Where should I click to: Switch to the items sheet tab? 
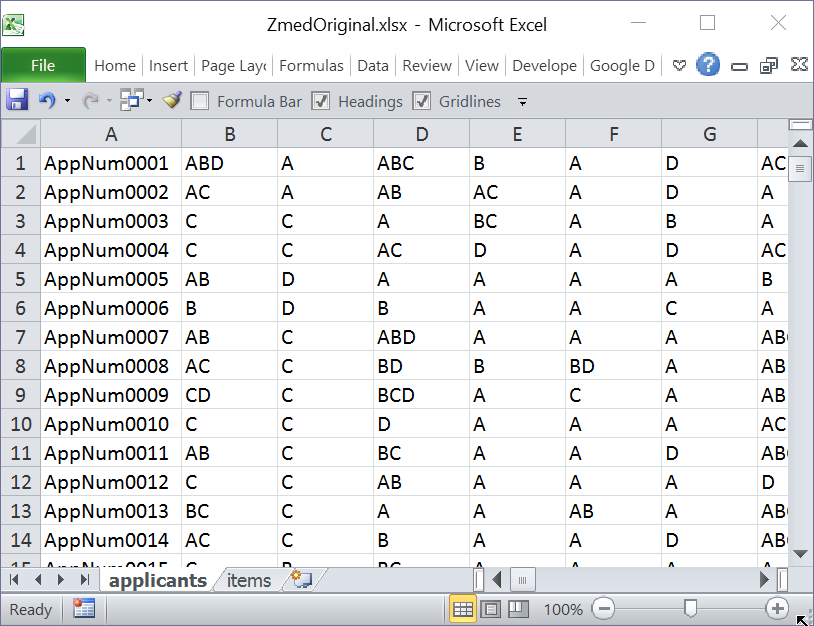pyautogui.click(x=248, y=580)
